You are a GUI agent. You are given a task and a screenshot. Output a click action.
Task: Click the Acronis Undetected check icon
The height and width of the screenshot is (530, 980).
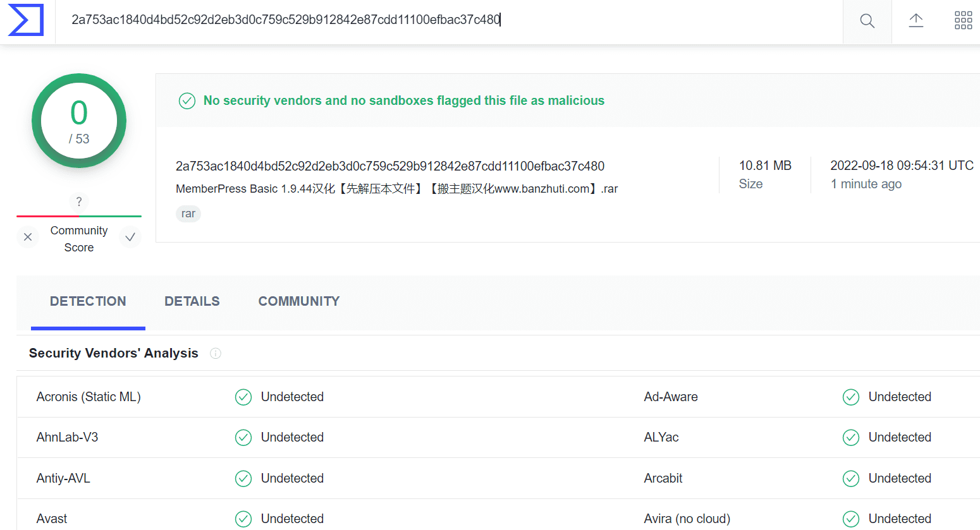(x=243, y=397)
